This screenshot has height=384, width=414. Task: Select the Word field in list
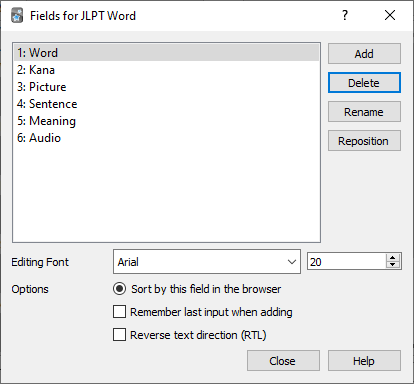166,53
